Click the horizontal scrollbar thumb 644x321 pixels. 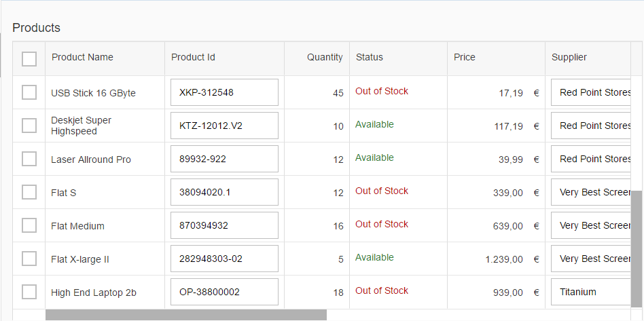tap(185, 315)
